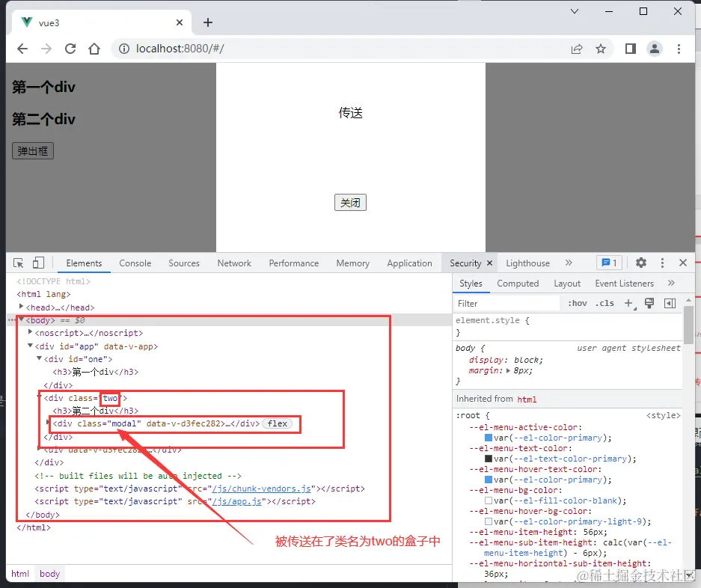Select the Event Listeners tab
This screenshot has height=588, width=701.
(624, 283)
